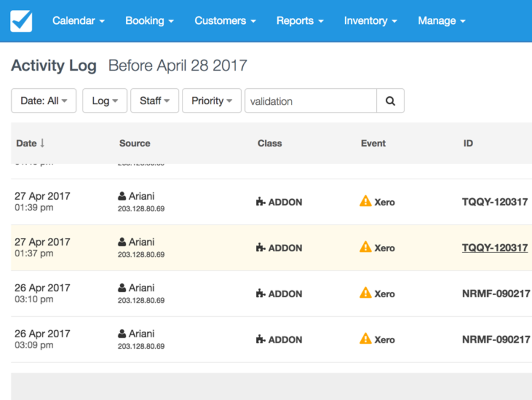Click IP 203.128.80.69 in the 03:10 pm row
The image size is (532, 400).
point(141,301)
